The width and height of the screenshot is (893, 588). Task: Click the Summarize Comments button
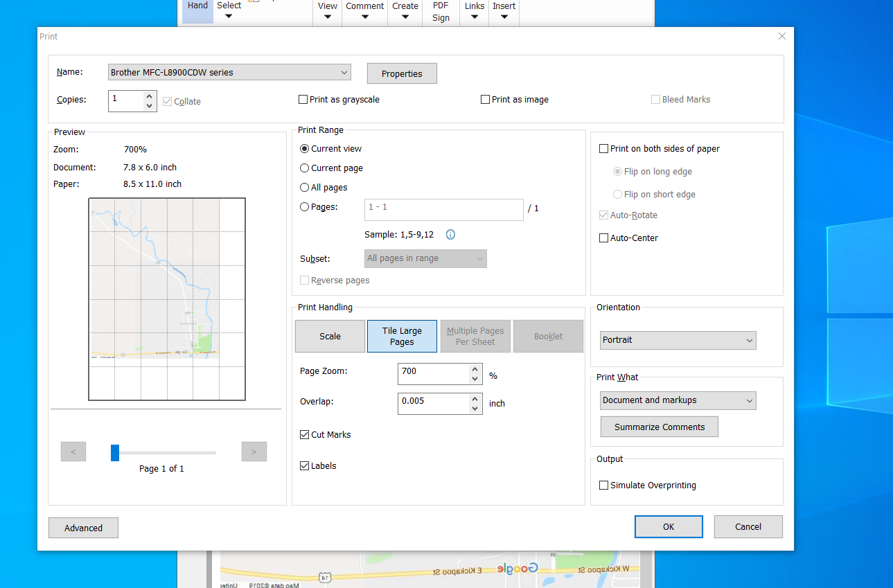click(x=660, y=427)
